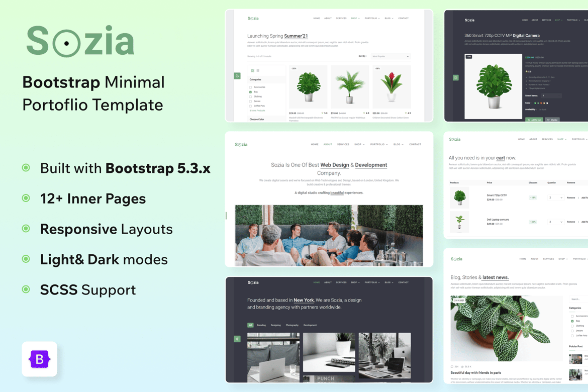Click green bullet beside Built with Bootstrap 5.3.x
Screen dimensions: 588x392
[26, 168]
